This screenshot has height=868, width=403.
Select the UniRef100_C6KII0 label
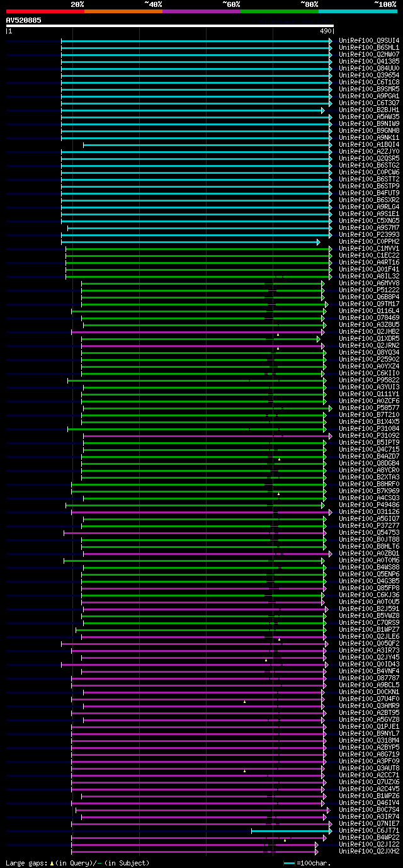[369, 373]
